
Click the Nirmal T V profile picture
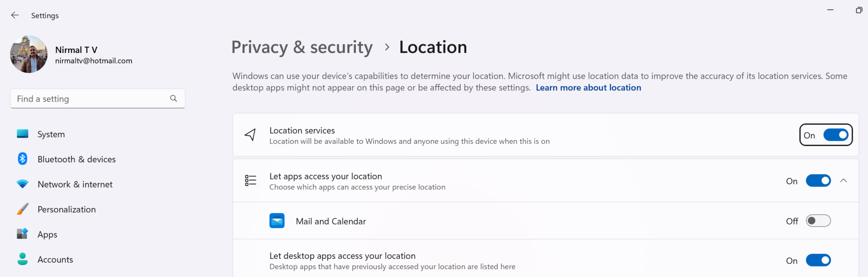29,54
